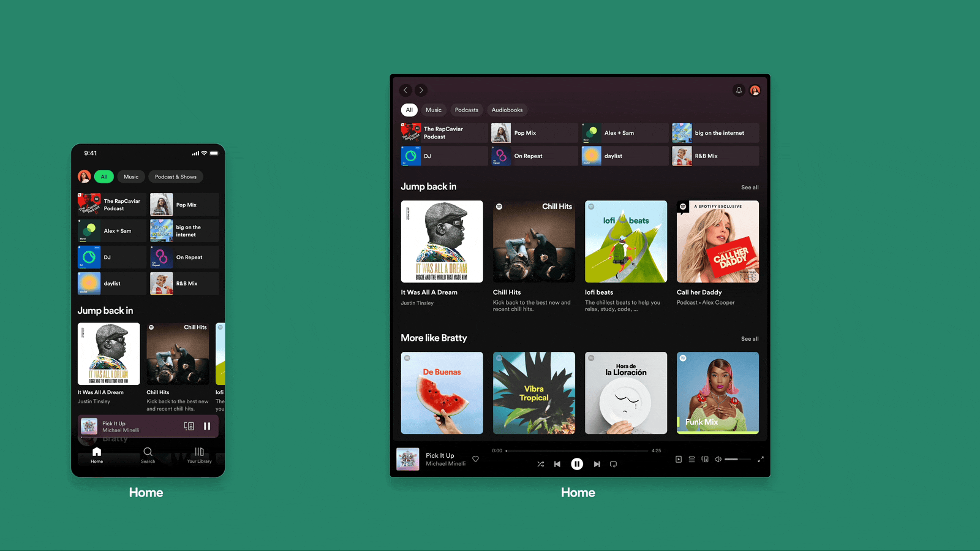This screenshot has width=980, height=551.
Task: Open It Was All A Dream cover on desktop
Action: pyautogui.click(x=442, y=241)
